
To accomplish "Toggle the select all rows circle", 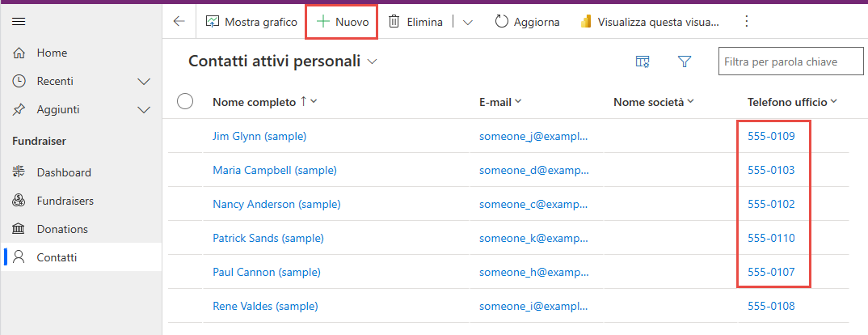I will 185,101.
